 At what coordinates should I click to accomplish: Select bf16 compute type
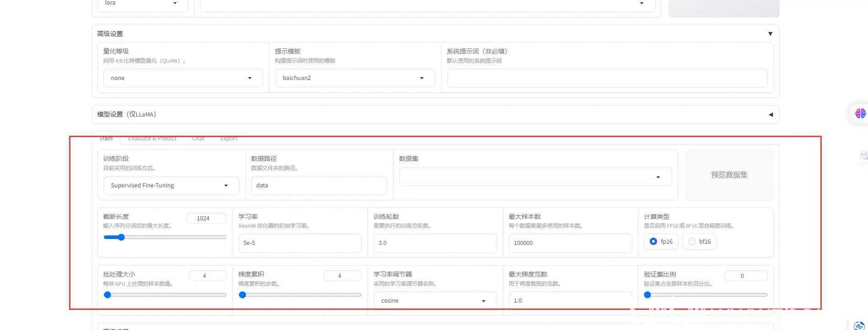coord(692,241)
